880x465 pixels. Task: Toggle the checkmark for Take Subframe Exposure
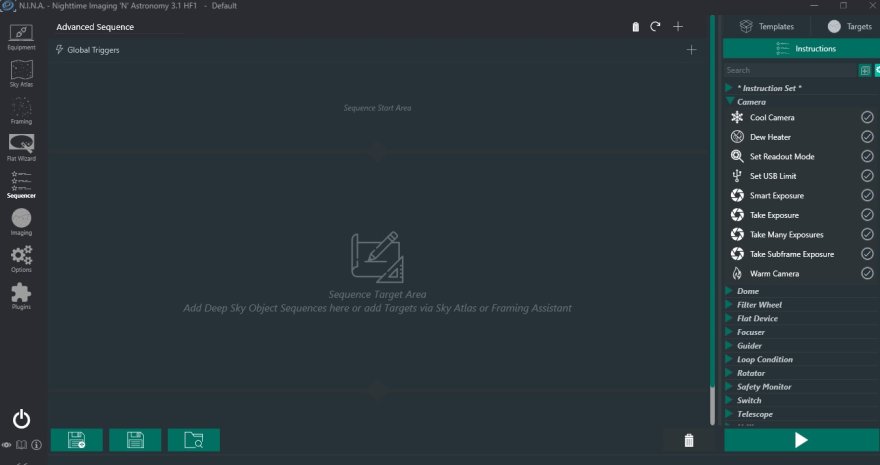pos(867,254)
